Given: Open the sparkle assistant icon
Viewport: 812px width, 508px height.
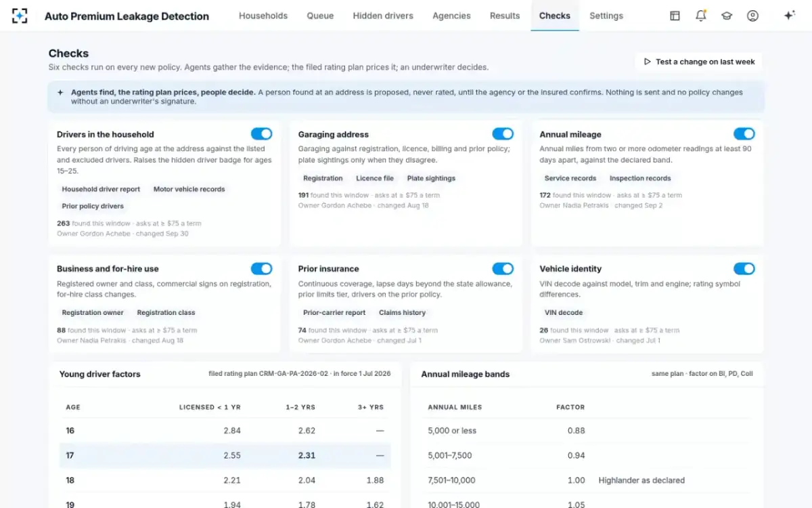Looking at the screenshot, I should pos(789,16).
